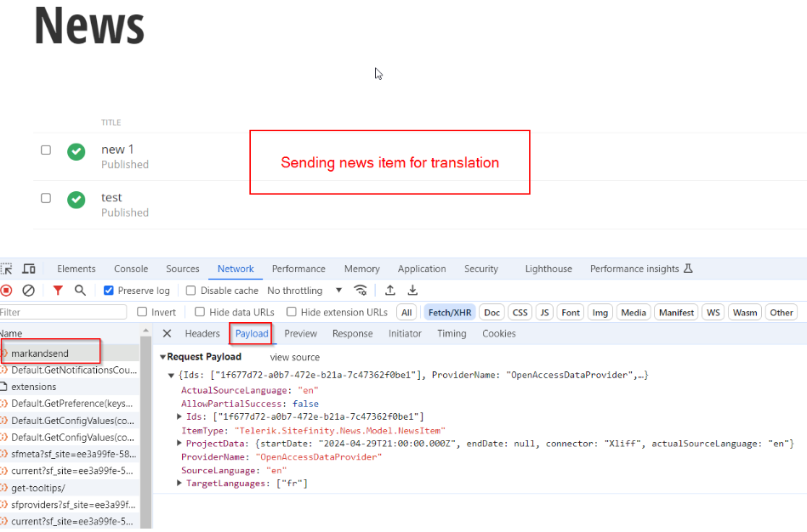
Task: Open the No throttling dropdown
Action: tap(304, 291)
